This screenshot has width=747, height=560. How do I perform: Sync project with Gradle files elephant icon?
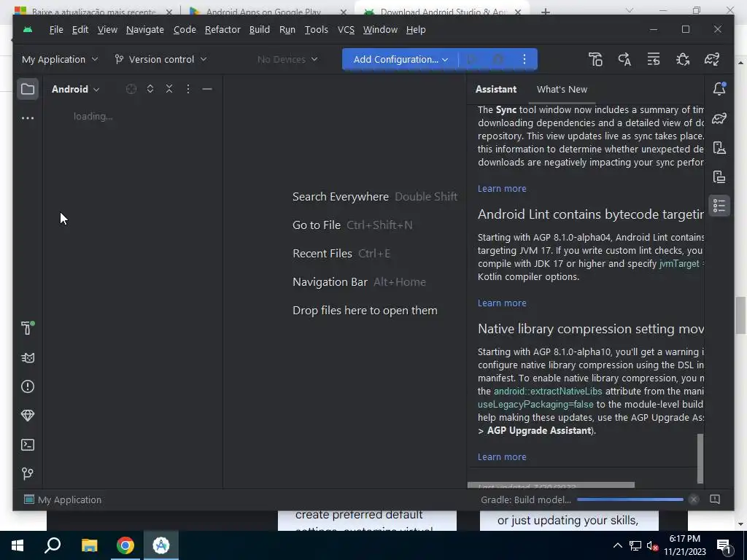712,60
